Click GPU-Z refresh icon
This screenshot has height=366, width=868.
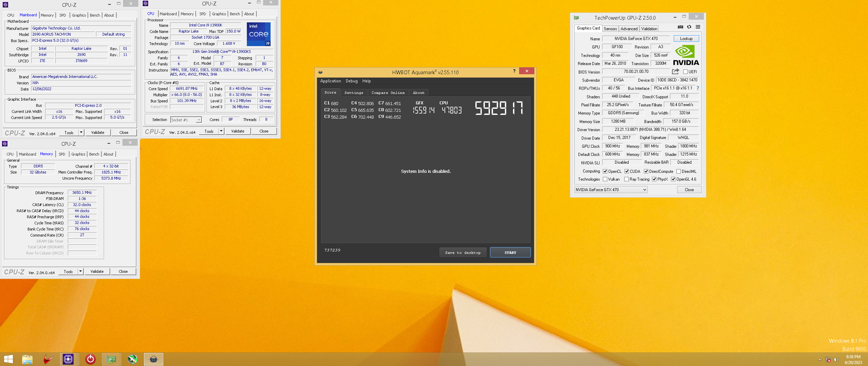pyautogui.click(x=689, y=27)
